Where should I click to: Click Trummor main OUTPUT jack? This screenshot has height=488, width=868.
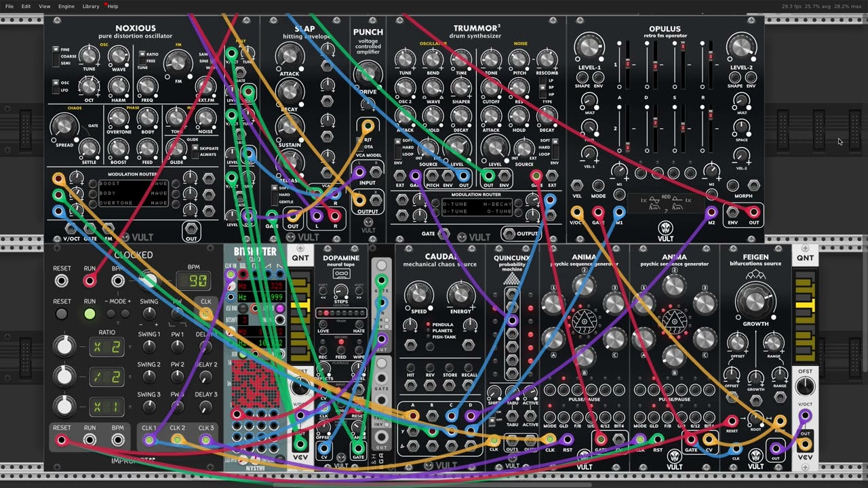510,233
